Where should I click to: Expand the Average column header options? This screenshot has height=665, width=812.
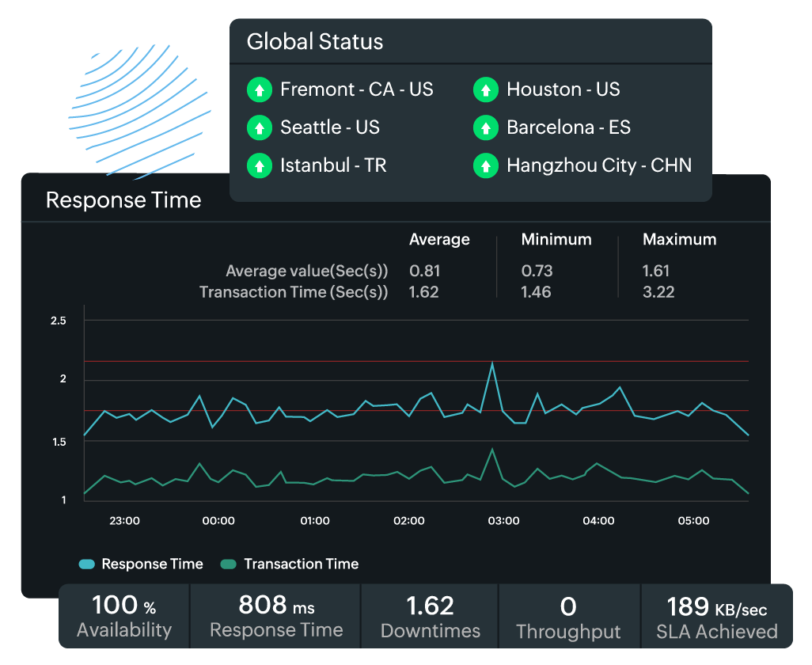tap(439, 239)
